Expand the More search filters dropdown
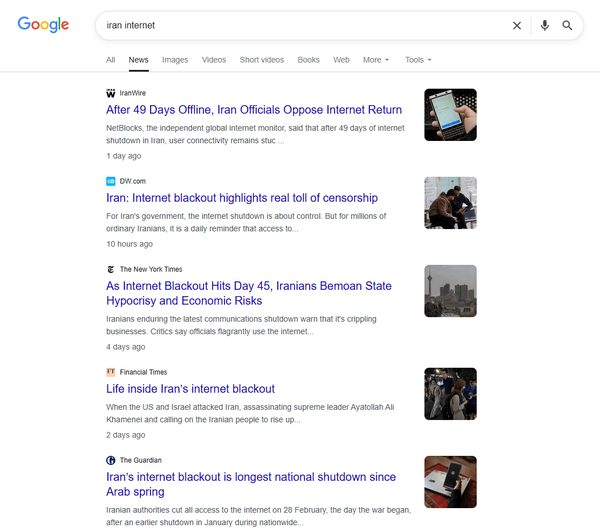This screenshot has width=600, height=532. (376, 60)
